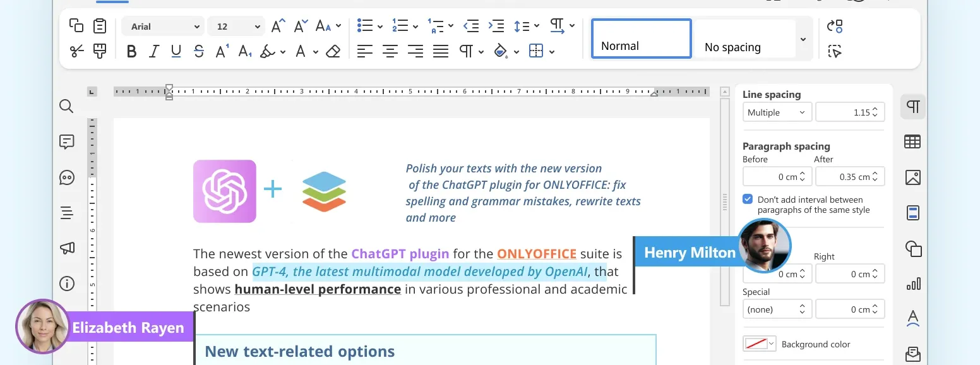Decrease the paragraph indent

[470, 26]
